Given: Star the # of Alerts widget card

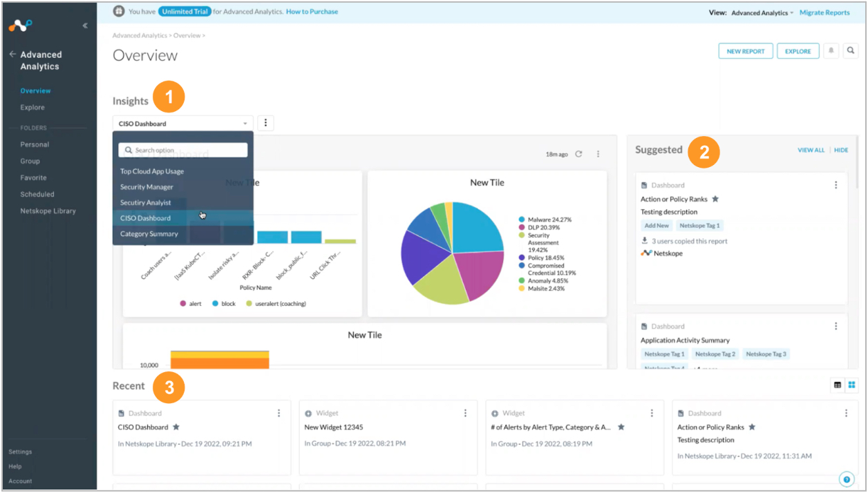Looking at the screenshot, I should [621, 427].
